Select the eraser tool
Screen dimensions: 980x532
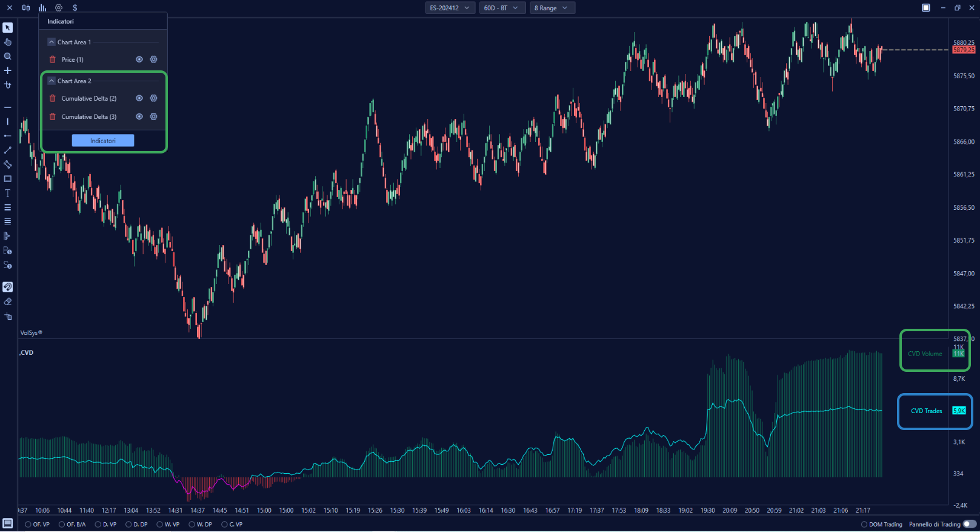[x=7, y=301]
